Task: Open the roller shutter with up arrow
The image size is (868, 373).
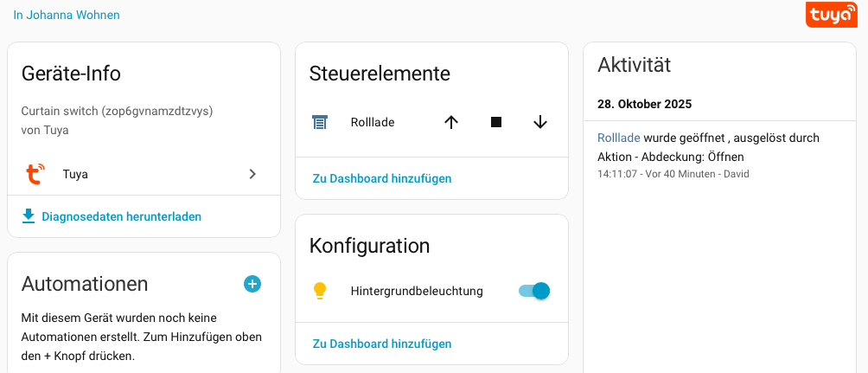Action: 450,122
